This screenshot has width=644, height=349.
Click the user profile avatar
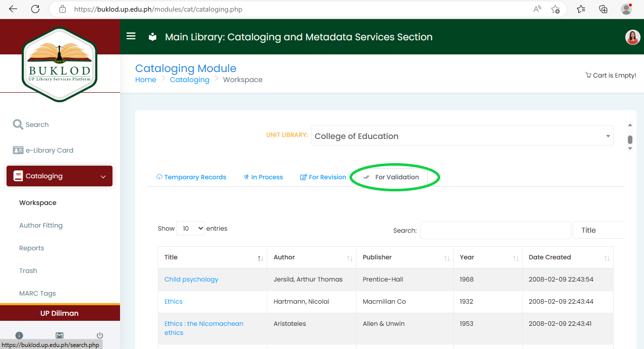632,37
